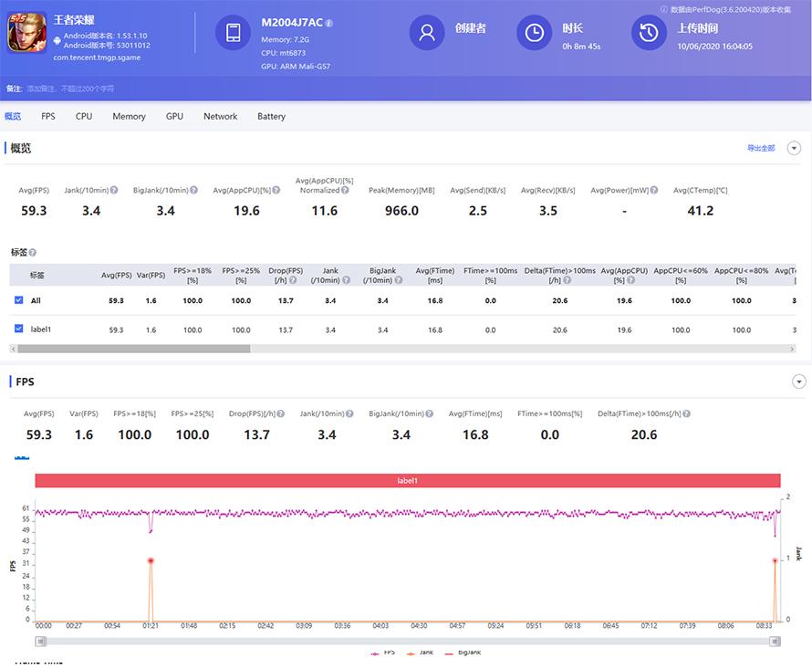Viewport: 812px width, 669px height.
Task: Click the red label1 bar above the chart
Action: 408,480
